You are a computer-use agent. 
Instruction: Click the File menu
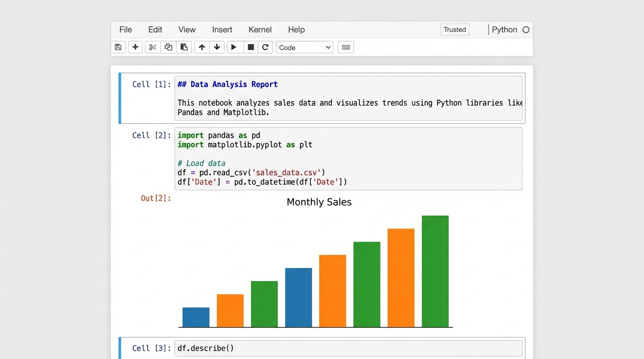point(125,29)
